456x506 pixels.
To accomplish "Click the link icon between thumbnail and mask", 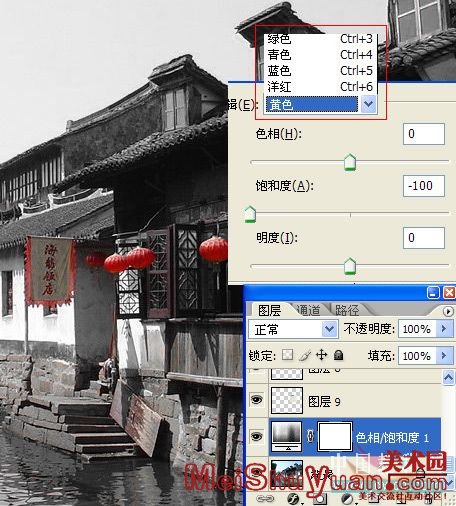I will click(x=310, y=436).
